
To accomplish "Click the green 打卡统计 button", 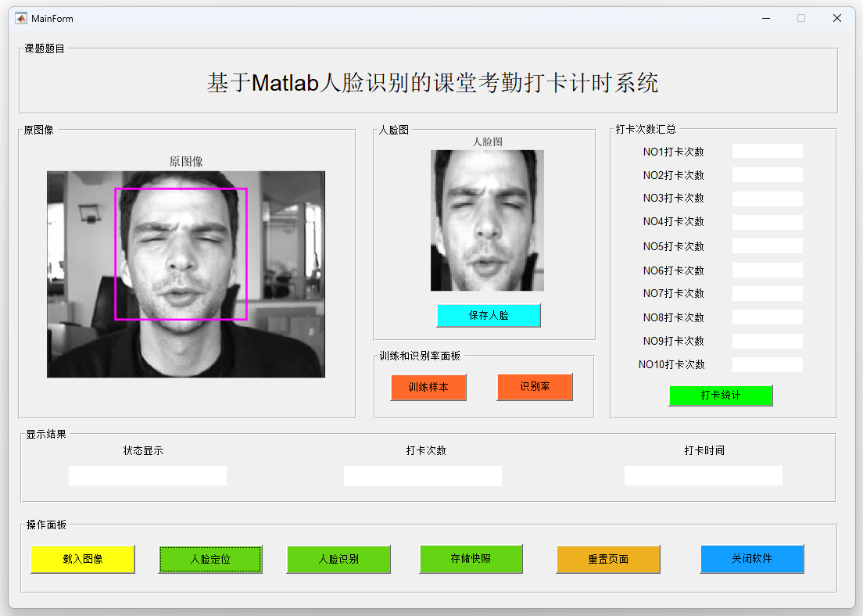I will [x=721, y=396].
